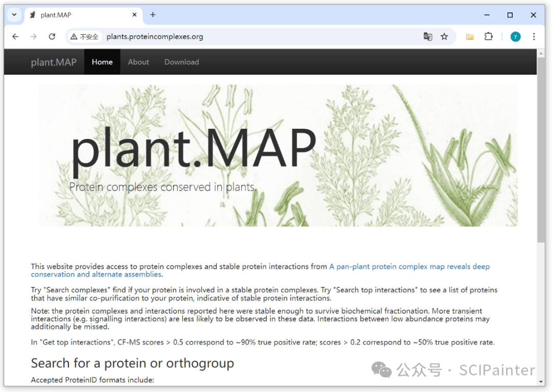Screen dimensions: 552x392
Task: Open the browser Extensions puzzle icon
Action: point(489,36)
